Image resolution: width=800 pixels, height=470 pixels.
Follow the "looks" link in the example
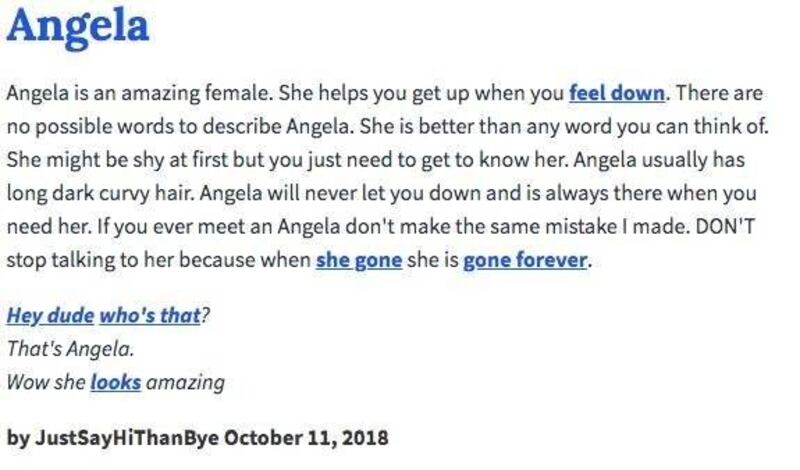(x=115, y=382)
